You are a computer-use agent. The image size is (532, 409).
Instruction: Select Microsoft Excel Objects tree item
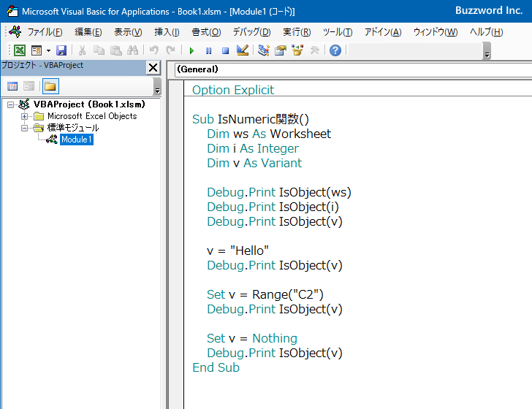coord(92,116)
